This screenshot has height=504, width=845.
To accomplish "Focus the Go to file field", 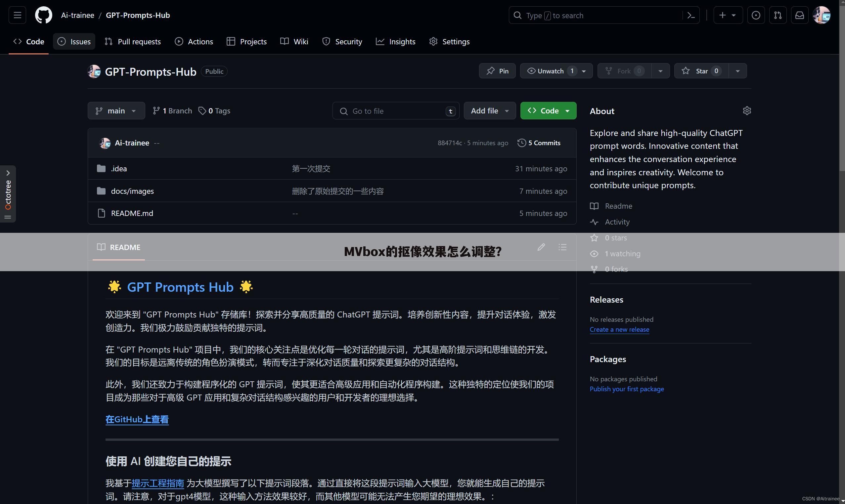I will pos(396,111).
